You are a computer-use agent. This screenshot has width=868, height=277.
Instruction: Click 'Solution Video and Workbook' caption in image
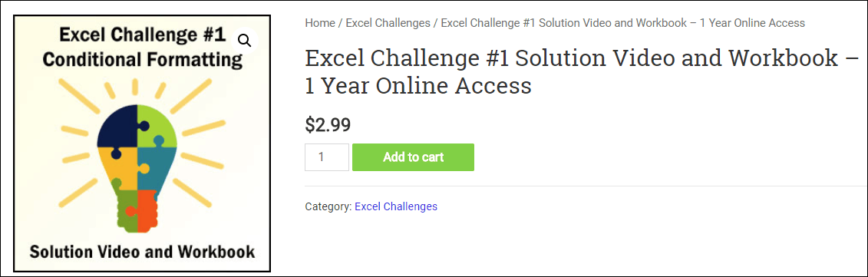tap(142, 252)
